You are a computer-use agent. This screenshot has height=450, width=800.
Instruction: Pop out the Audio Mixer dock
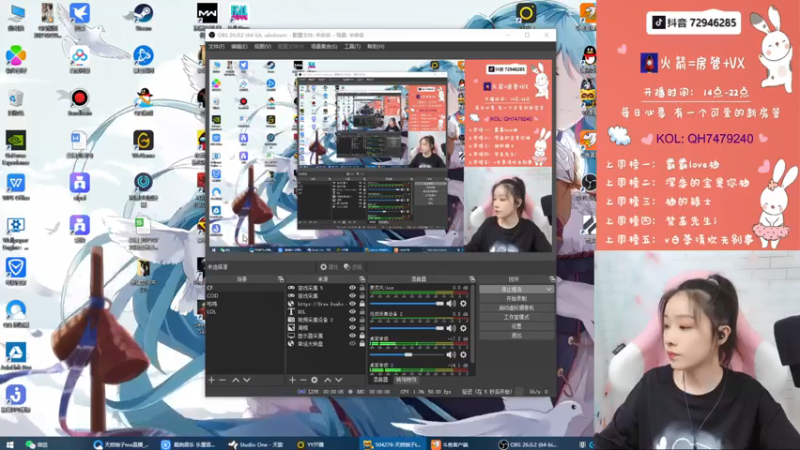[x=472, y=279]
